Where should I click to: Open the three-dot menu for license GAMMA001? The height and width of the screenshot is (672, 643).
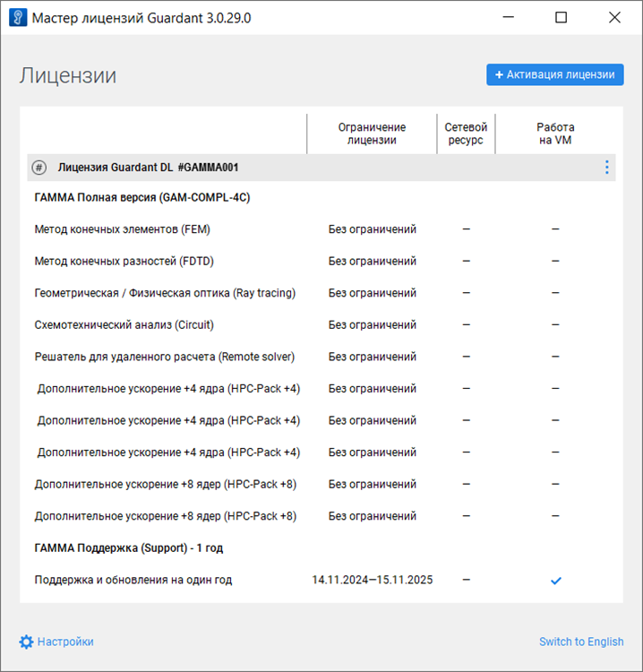pos(606,168)
